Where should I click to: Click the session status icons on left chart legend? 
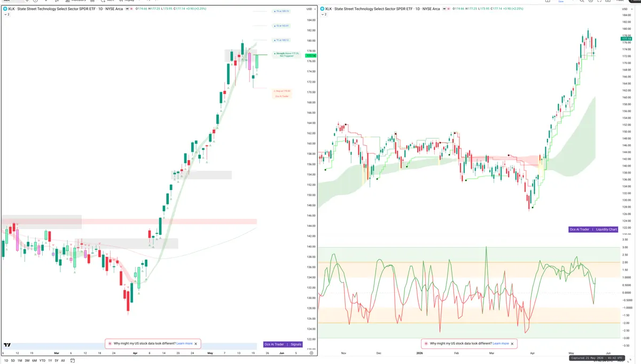[x=128, y=9]
